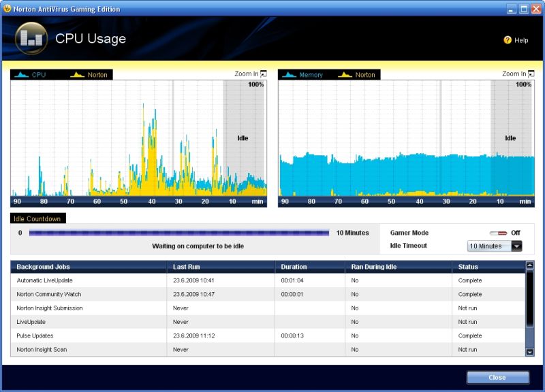Open Help via the question mark icon

508,40
